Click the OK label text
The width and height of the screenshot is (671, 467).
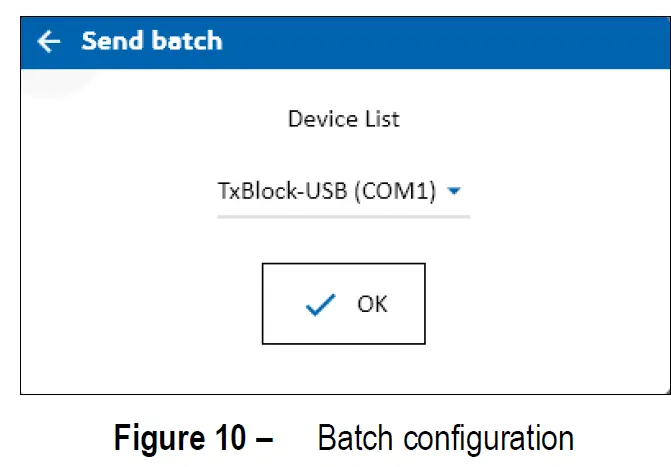(372, 304)
